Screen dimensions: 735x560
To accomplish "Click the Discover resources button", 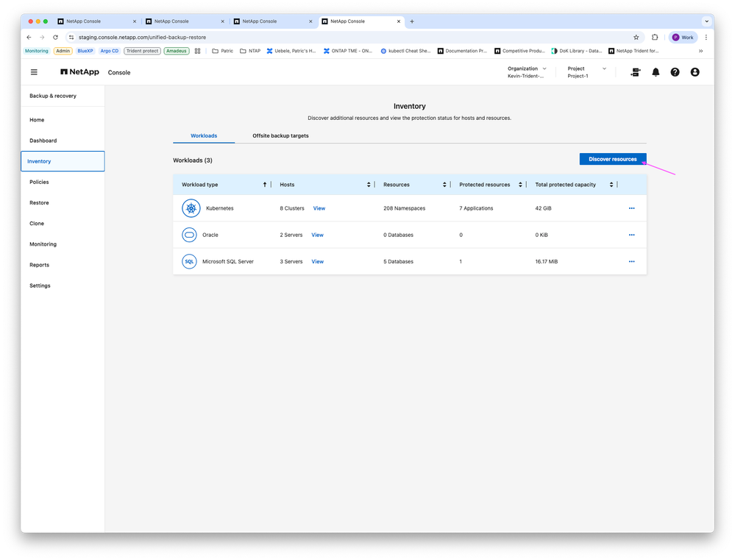I will tap(613, 159).
